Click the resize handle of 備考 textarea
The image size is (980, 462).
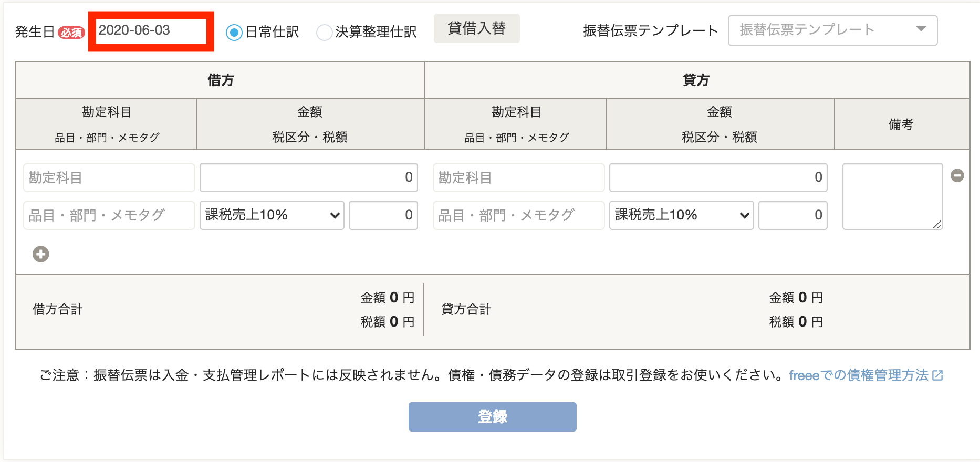[937, 224]
